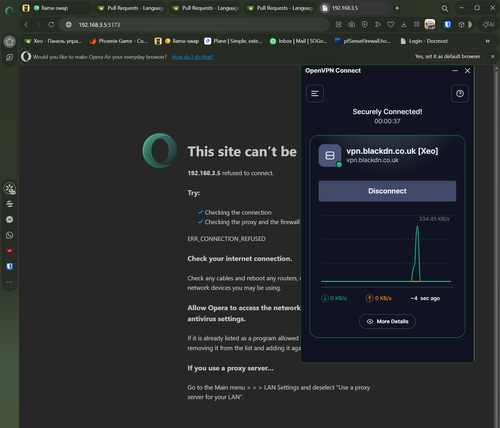Click the ERR_CONNECTION_REFUSED text
The image size is (500, 428).
click(x=226, y=239)
